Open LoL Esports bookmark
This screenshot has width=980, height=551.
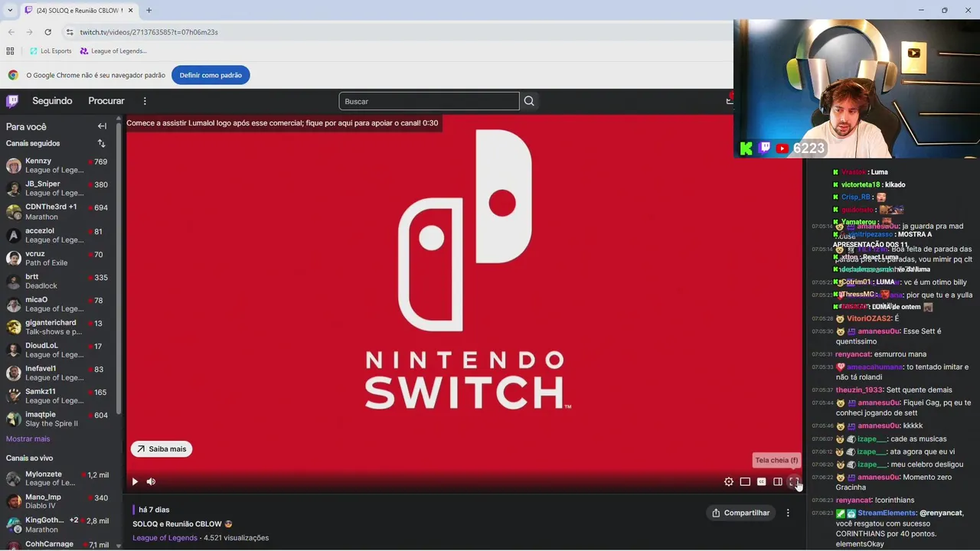tap(51, 51)
